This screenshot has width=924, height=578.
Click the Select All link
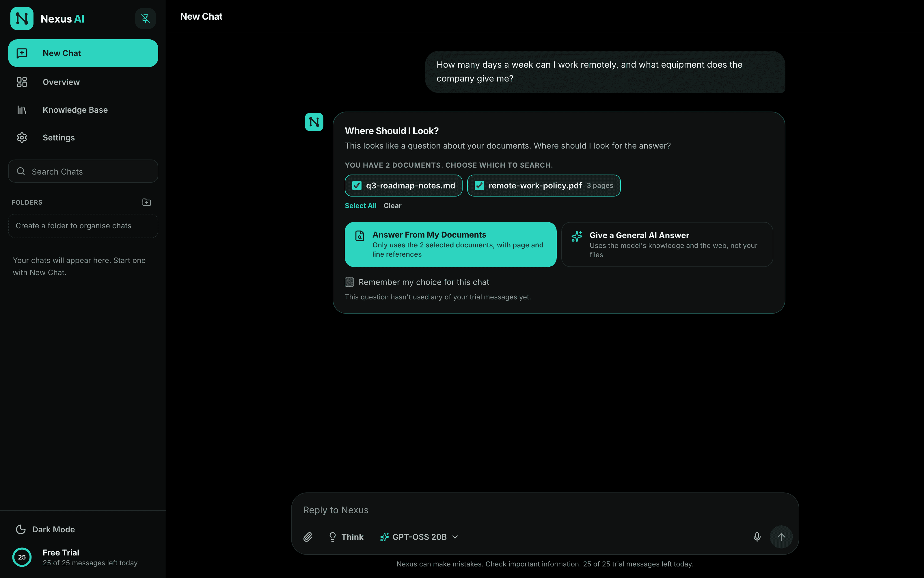(x=360, y=206)
